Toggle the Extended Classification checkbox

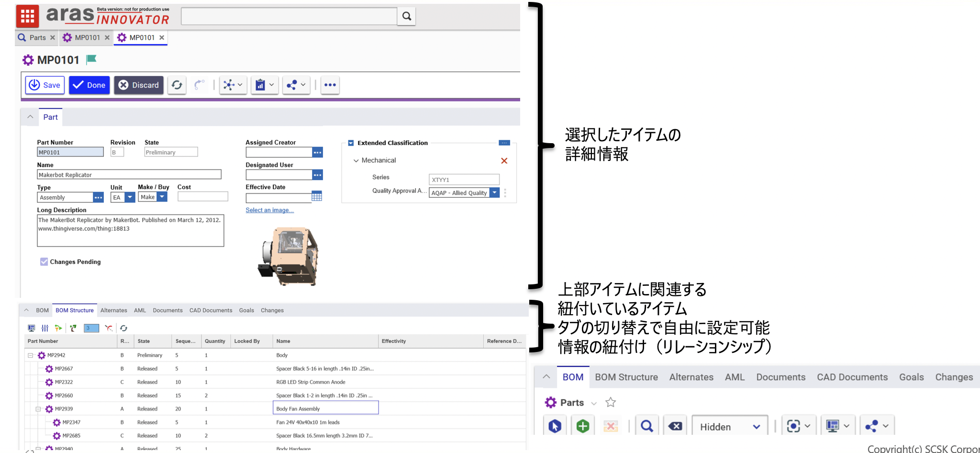tap(351, 143)
